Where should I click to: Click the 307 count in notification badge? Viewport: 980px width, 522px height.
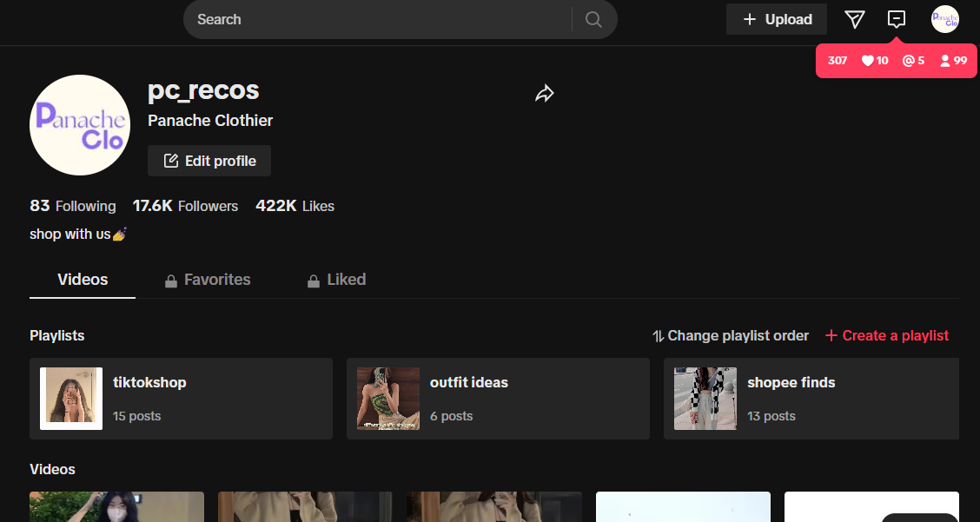click(x=838, y=61)
